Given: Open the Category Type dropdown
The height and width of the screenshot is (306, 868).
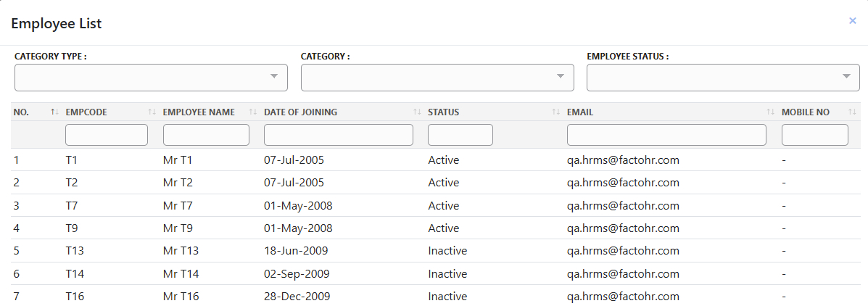Looking at the screenshot, I should (x=151, y=77).
